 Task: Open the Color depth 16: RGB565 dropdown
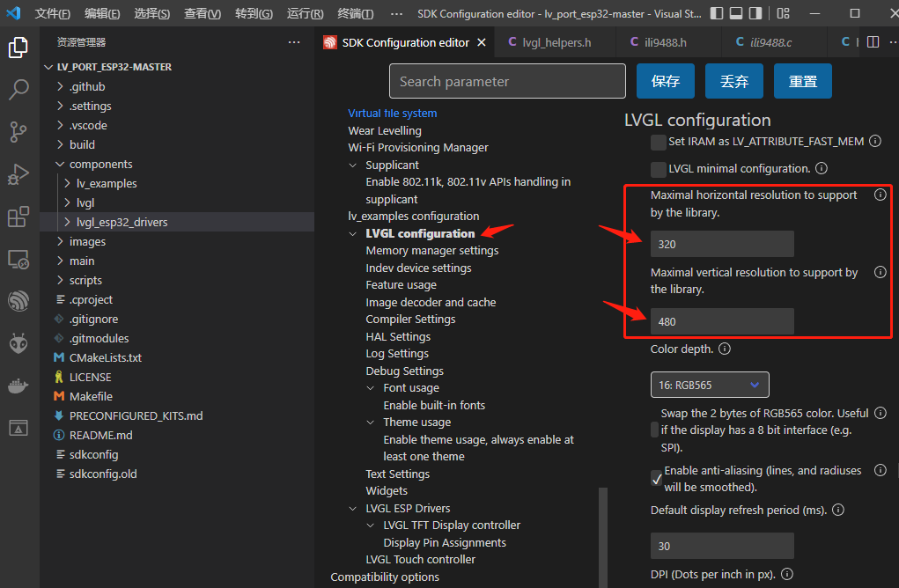710,386
